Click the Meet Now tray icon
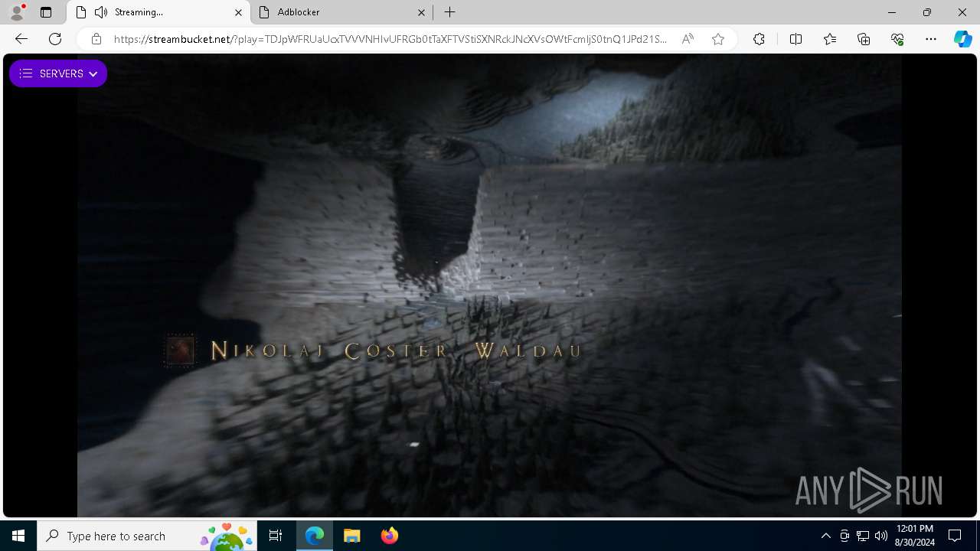This screenshot has width=980, height=551. coord(844,536)
